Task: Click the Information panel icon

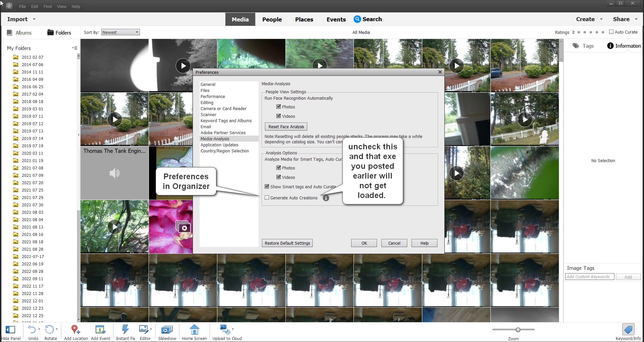Action: (x=610, y=46)
